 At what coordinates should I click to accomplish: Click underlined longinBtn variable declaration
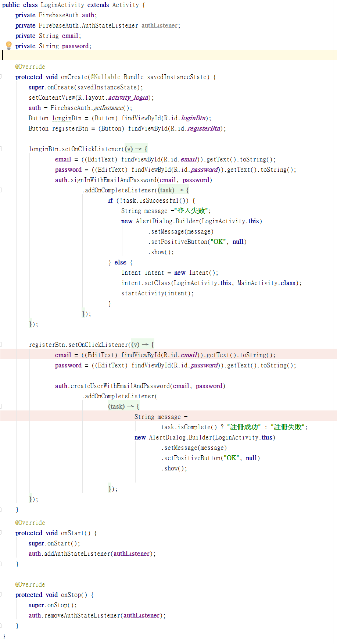(67, 118)
